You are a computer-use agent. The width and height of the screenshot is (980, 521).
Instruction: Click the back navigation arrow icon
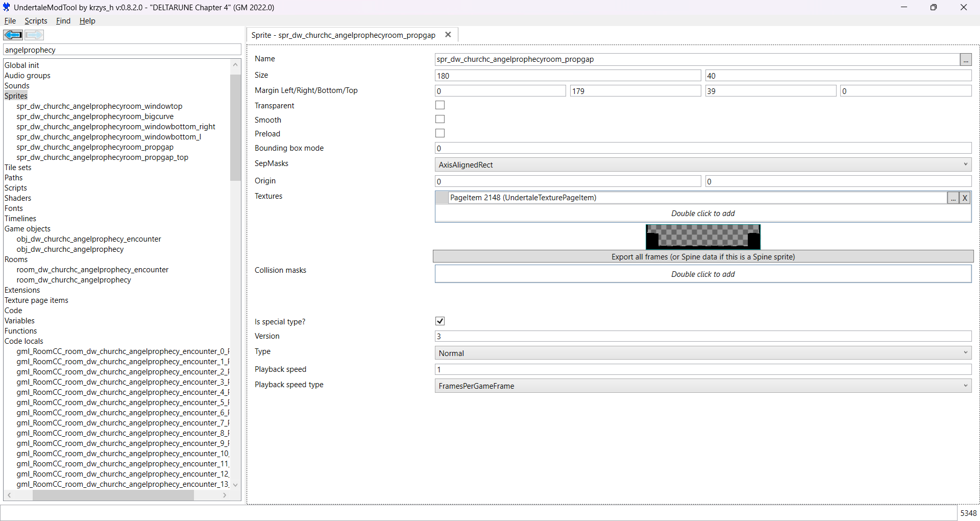tap(13, 35)
